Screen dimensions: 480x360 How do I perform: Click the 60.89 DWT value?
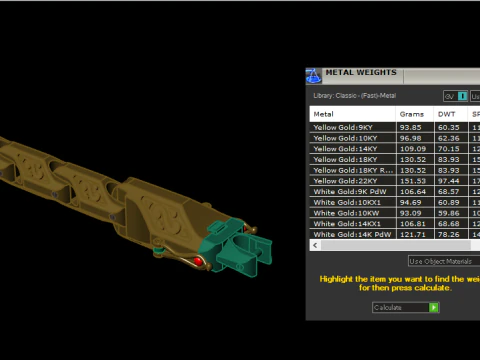(449, 202)
